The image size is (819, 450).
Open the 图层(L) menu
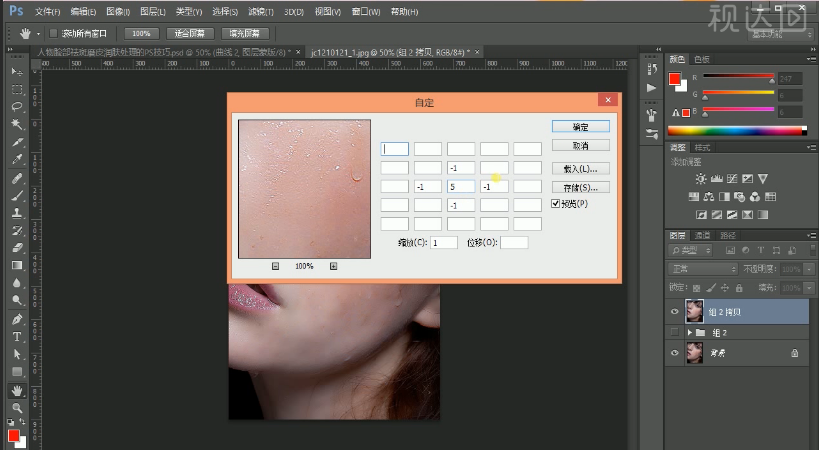tap(153, 11)
